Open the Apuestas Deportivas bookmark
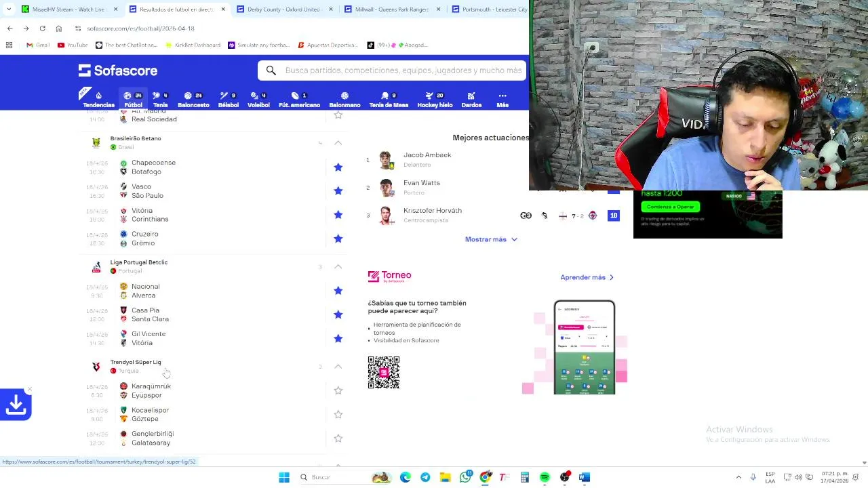Viewport: 868px width, 488px height. [327, 45]
